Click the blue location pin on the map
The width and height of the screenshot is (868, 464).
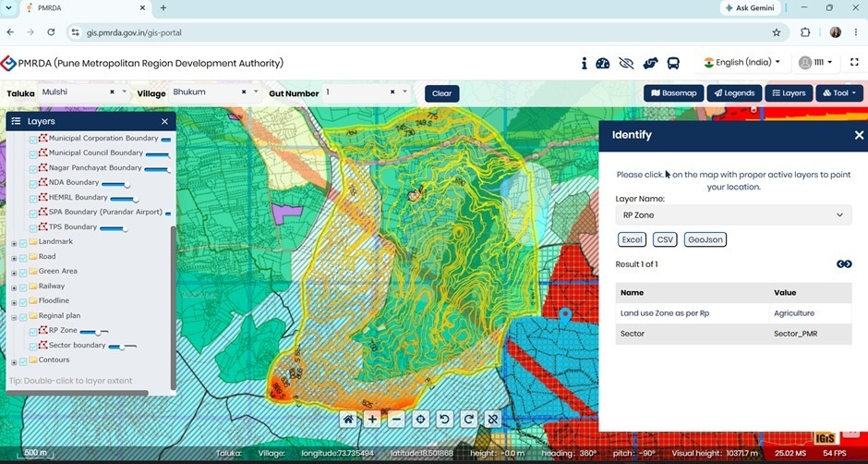(x=564, y=317)
